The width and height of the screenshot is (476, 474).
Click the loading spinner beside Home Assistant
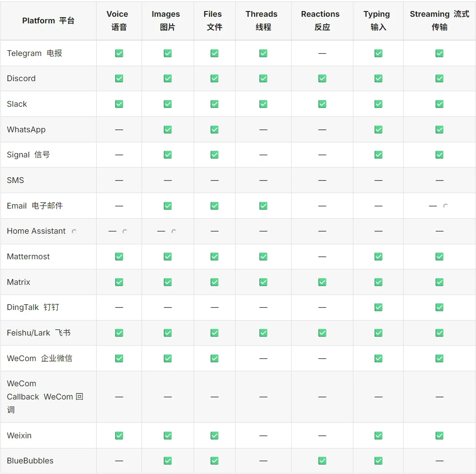click(74, 231)
